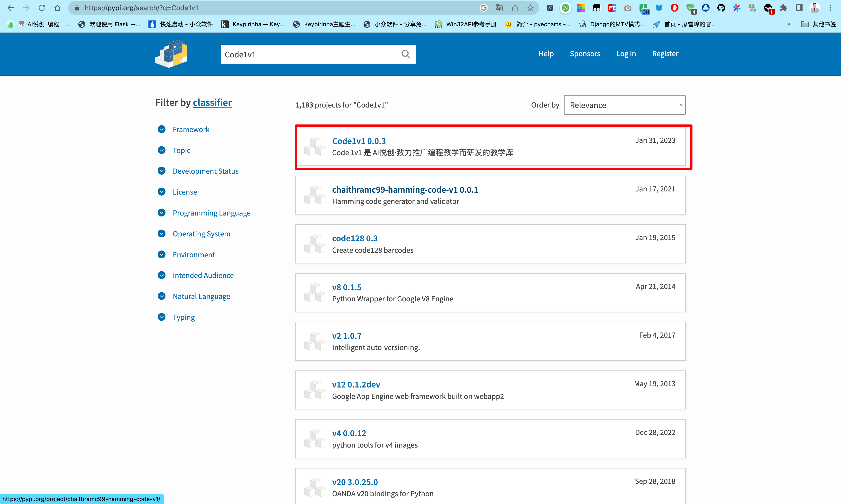Open the Win32API reference bookmark
The image size is (841, 504).
coord(465,24)
